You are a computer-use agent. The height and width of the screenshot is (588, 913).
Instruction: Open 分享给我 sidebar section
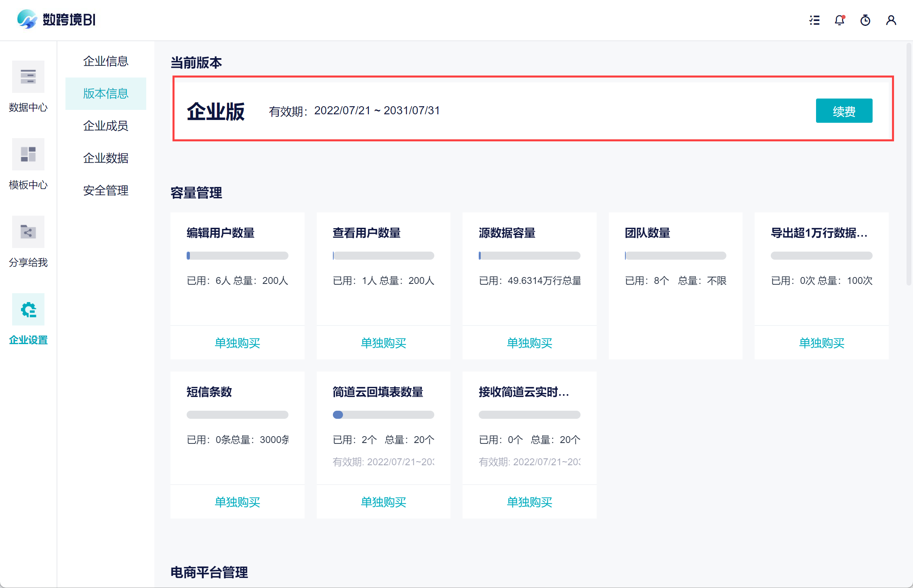click(x=28, y=232)
